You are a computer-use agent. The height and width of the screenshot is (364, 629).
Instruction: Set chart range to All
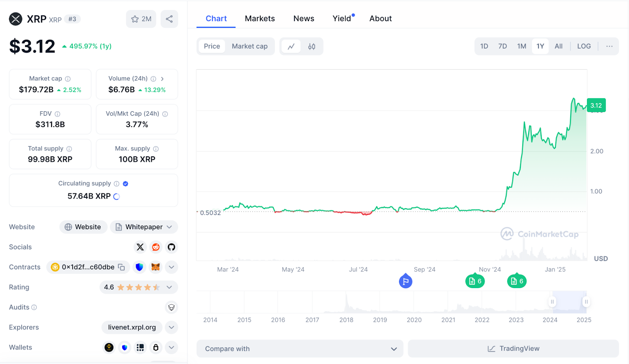[x=559, y=46]
